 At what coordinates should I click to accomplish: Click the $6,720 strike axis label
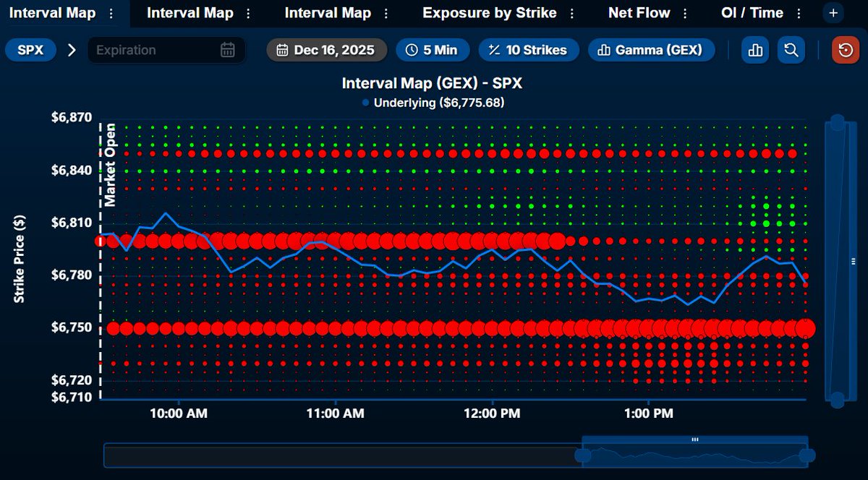[71, 380]
